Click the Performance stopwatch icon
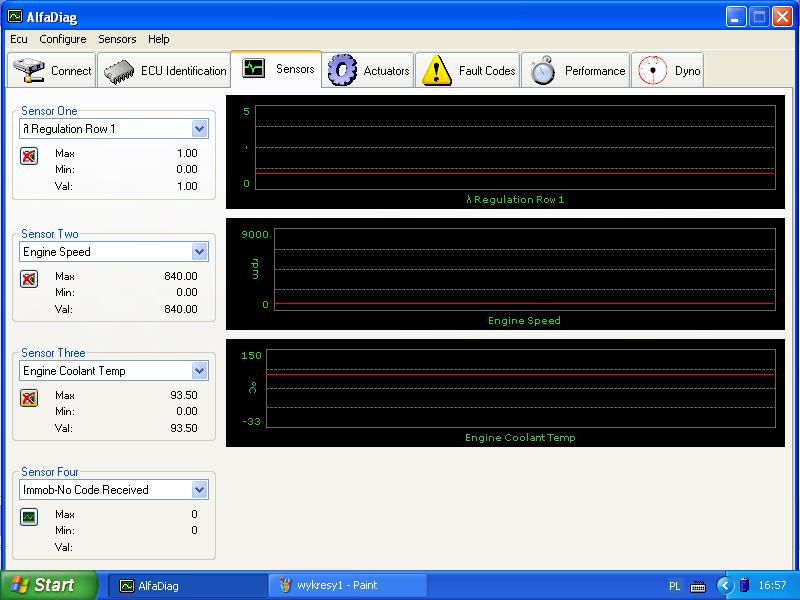This screenshot has width=800, height=600. tap(542, 70)
